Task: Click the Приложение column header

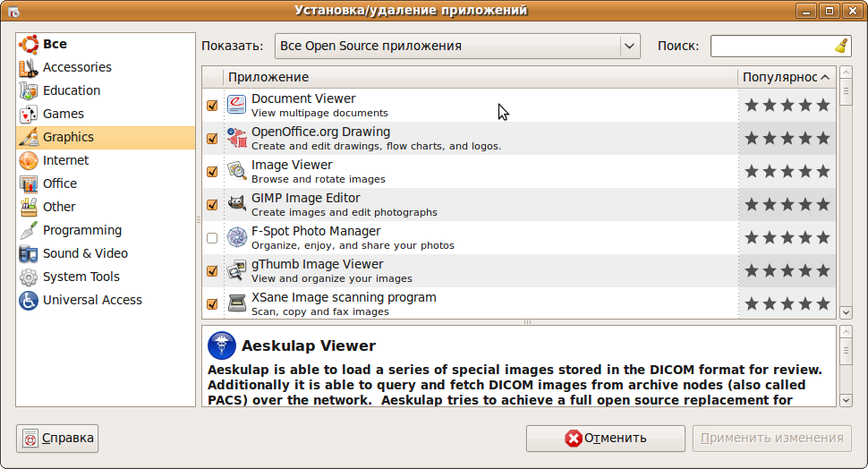Action: [480, 77]
